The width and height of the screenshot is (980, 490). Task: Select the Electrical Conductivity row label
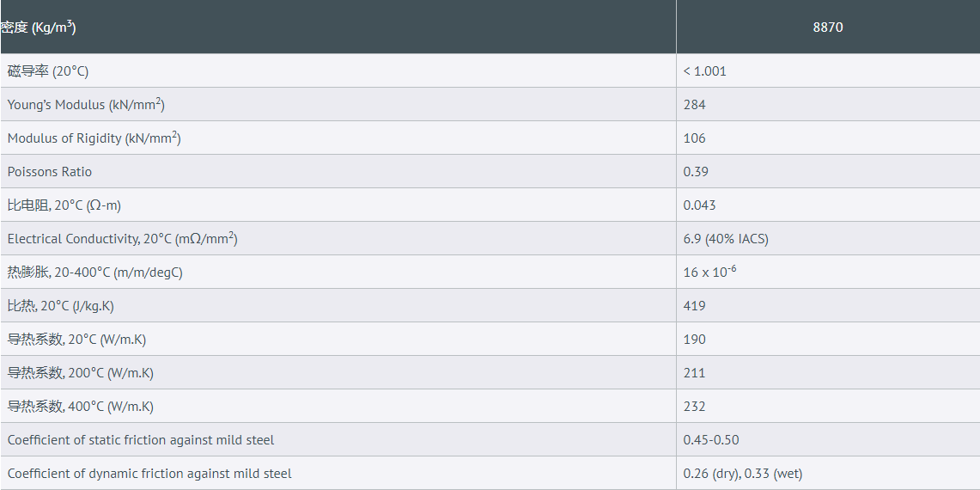122,239
